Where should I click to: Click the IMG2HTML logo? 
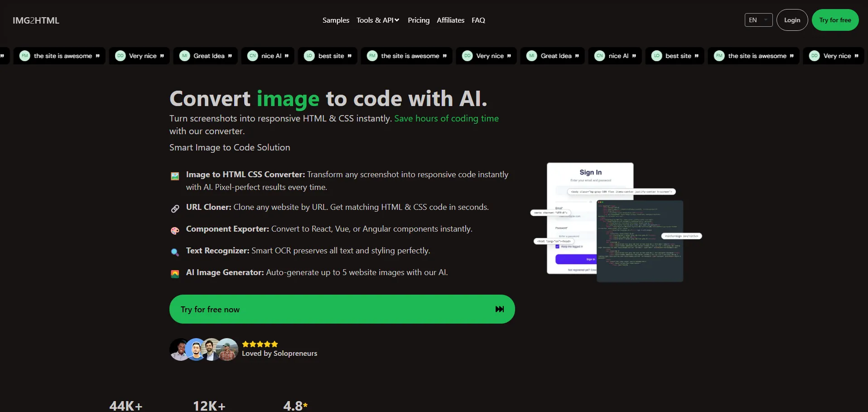[36, 20]
